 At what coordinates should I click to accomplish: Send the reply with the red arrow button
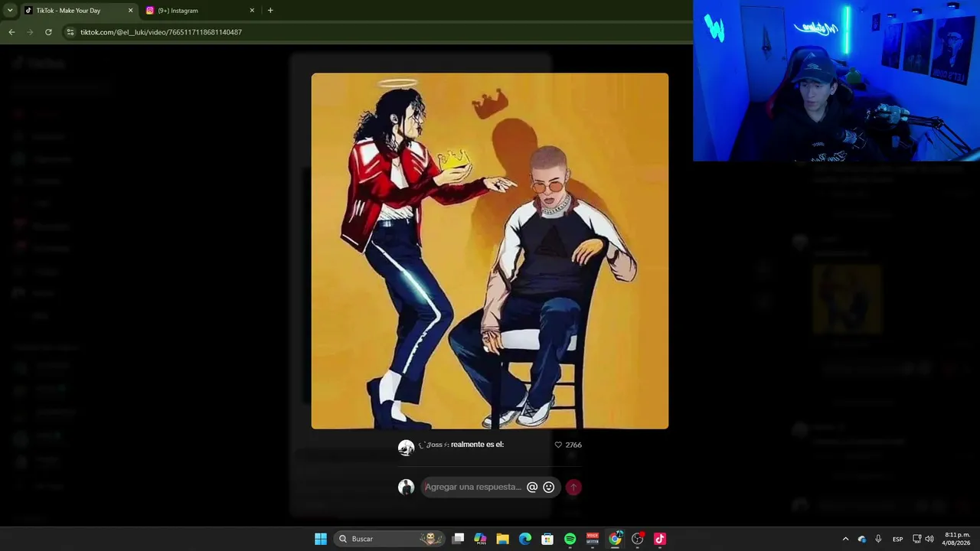pyautogui.click(x=573, y=487)
